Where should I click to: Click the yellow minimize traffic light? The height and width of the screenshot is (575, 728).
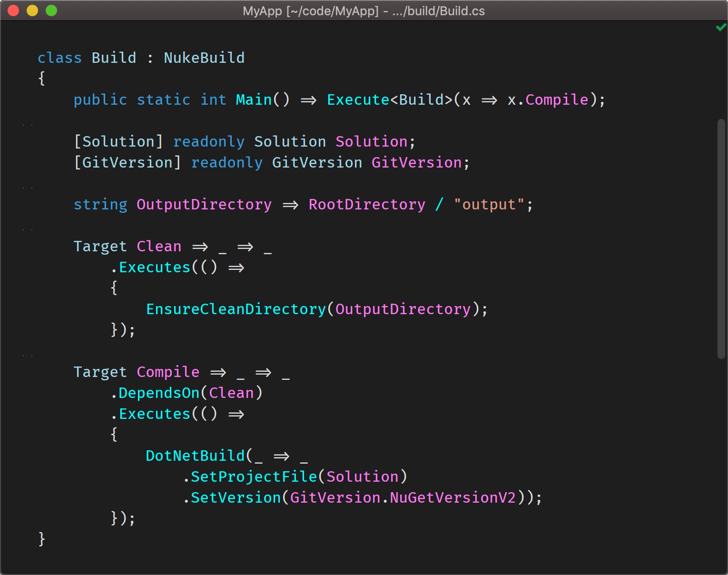click(32, 10)
